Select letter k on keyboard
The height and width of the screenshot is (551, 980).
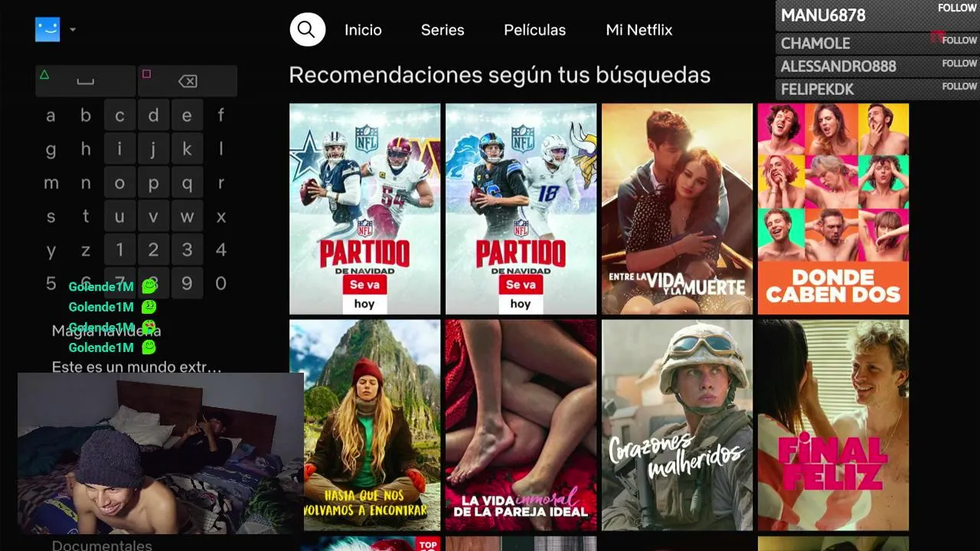[x=187, y=149]
